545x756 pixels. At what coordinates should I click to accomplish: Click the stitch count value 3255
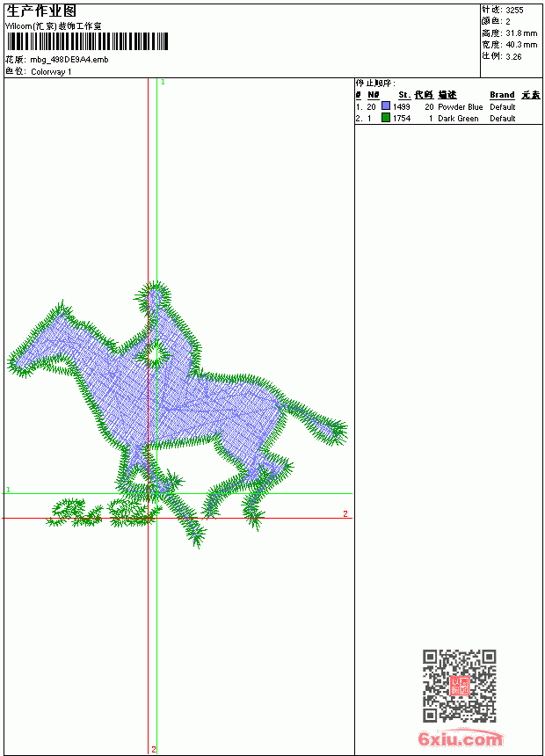pos(514,11)
